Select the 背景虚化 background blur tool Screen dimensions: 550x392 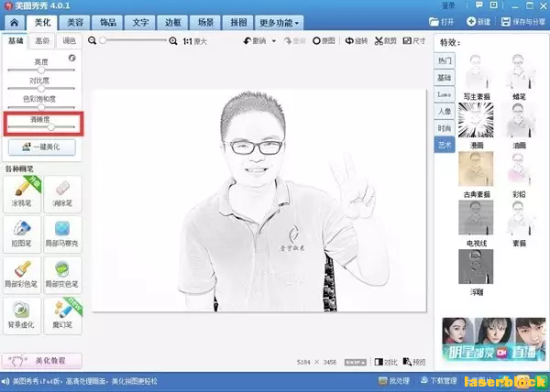pyautogui.click(x=22, y=316)
